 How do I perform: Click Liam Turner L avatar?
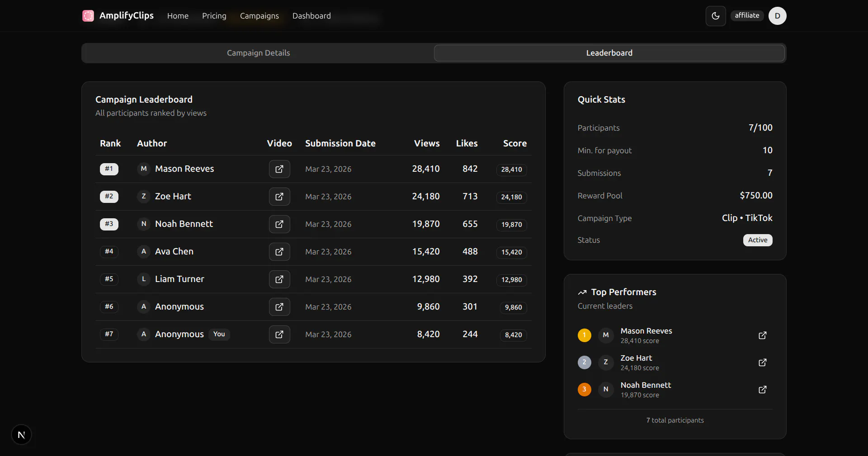pos(144,279)
